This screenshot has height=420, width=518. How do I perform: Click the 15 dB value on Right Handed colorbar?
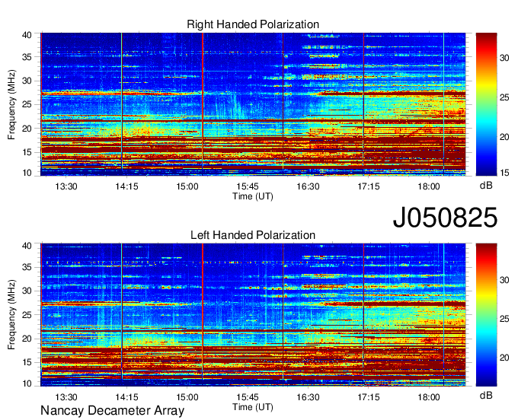[504, 173]
